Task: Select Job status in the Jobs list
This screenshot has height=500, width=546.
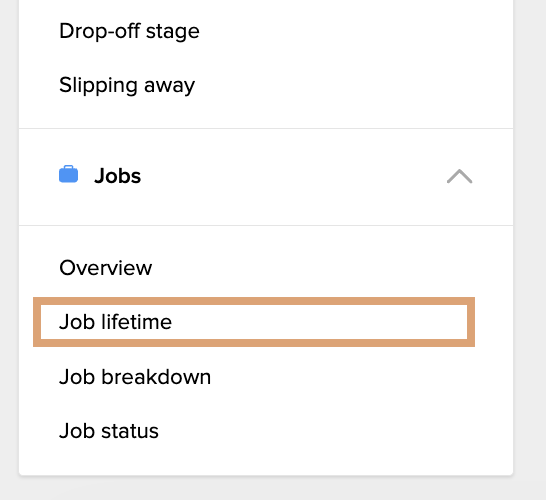Action: (109, 431)
